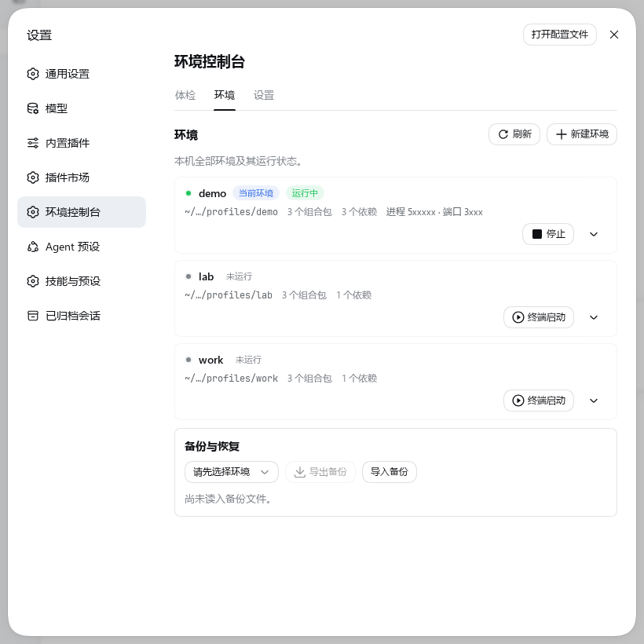
Task: Click the play icon for lab environment
Action: pyautogui.click(x=518, y=317)
